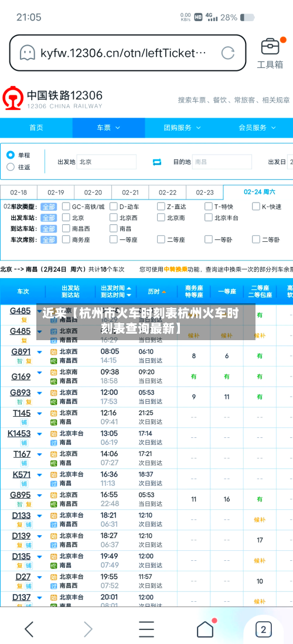Check the Z-直达 train type box
This screenshot has width=293, height=644.
point(161,207)
